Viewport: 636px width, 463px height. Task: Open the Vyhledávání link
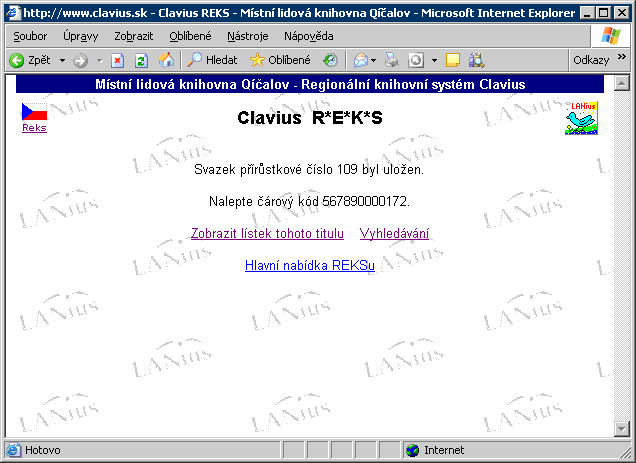point(394,234)
